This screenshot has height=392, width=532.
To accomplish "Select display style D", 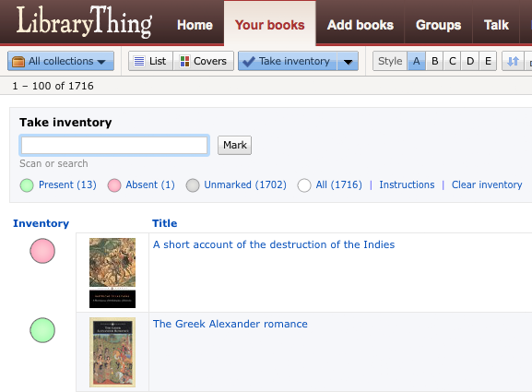I will click(470, 61).
